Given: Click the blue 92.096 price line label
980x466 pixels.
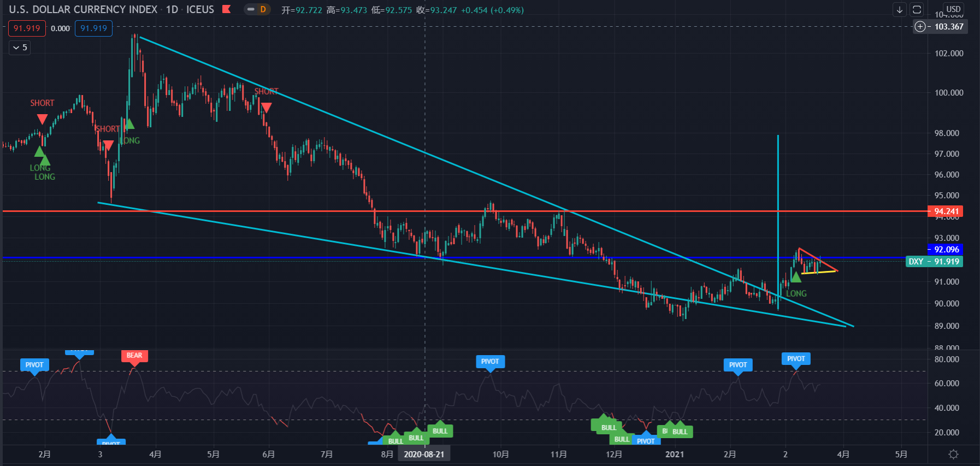Looking at the screenshot, I should click(x=946, y=250).
